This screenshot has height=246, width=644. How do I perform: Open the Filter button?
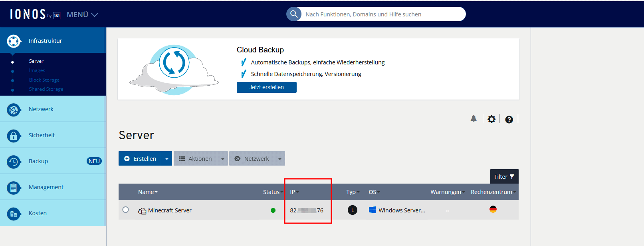504,177
